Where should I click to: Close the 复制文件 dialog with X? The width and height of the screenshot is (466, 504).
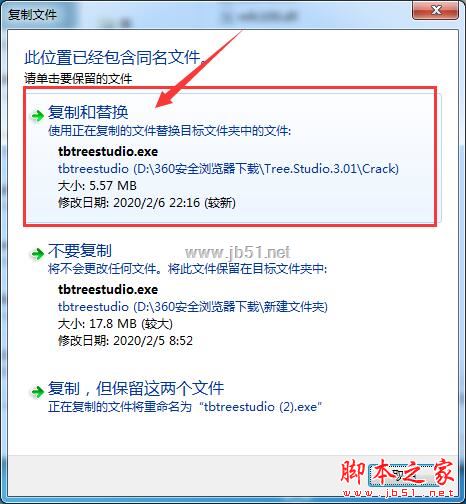click(x=435, y=10)
